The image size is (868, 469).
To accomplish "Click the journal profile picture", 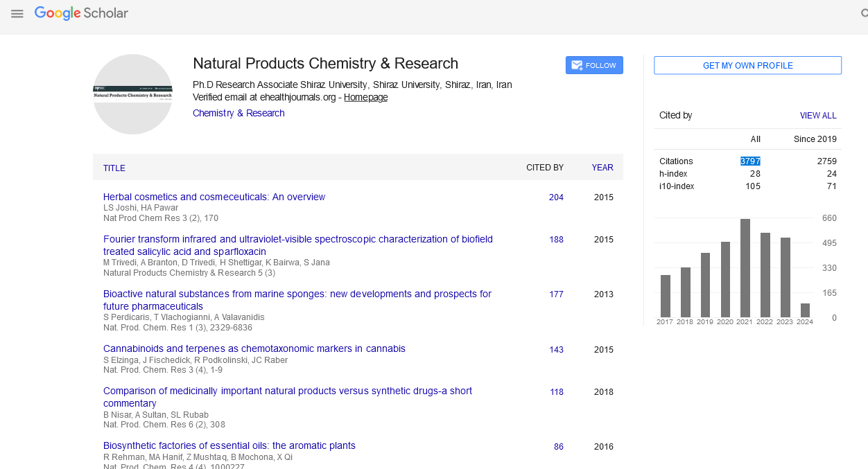I will [x=132, y=94].
